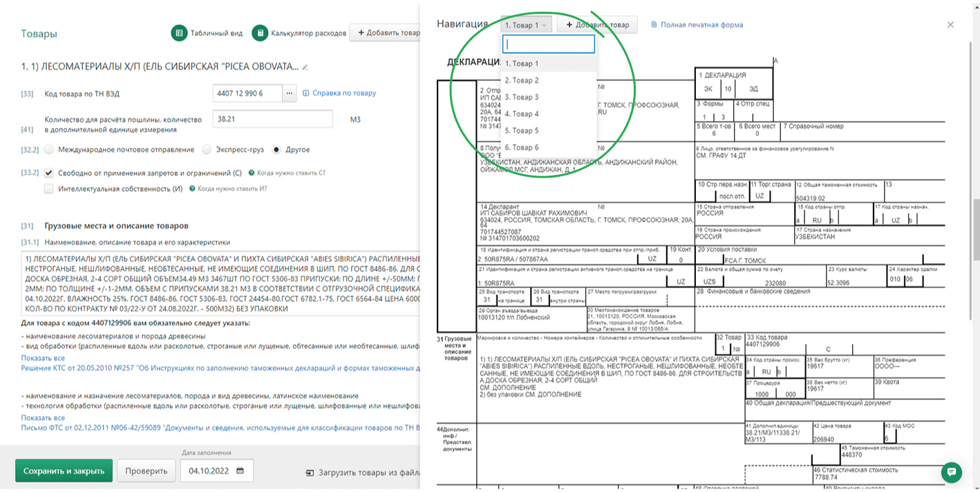Open Калькулятор расходов via its round icon
Image resolution: width=980 pixels, height=492 pixels.
click(260, 33)
